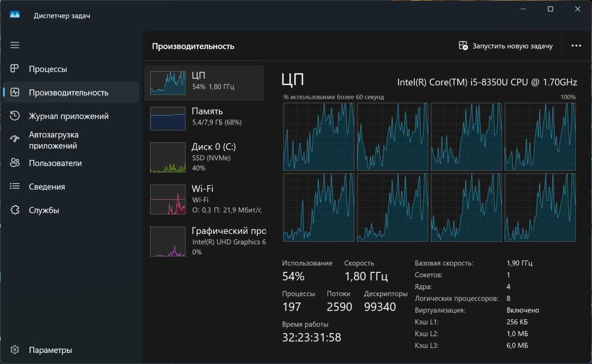Click the Службы puzzle gear icon
The width and height of the screenshot is (592, 364).
point(15,210)
